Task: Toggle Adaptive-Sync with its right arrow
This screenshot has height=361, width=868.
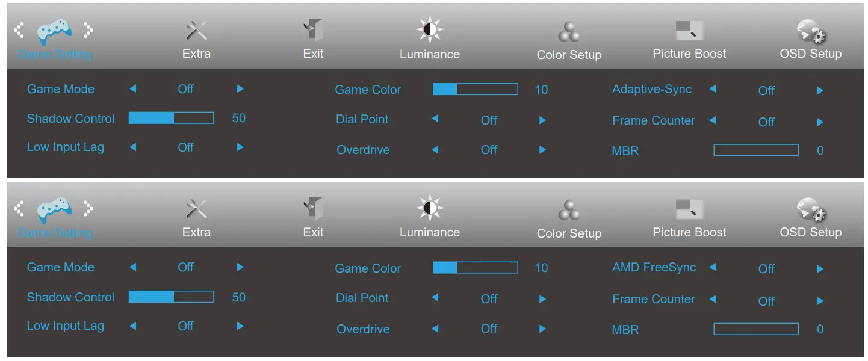Action: (820, 91)
